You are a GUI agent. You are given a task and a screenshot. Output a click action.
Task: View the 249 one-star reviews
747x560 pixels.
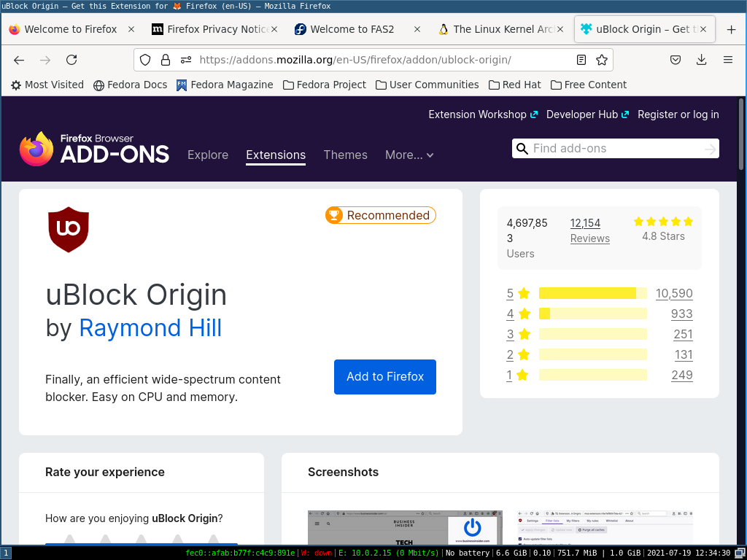pos(682,376)
